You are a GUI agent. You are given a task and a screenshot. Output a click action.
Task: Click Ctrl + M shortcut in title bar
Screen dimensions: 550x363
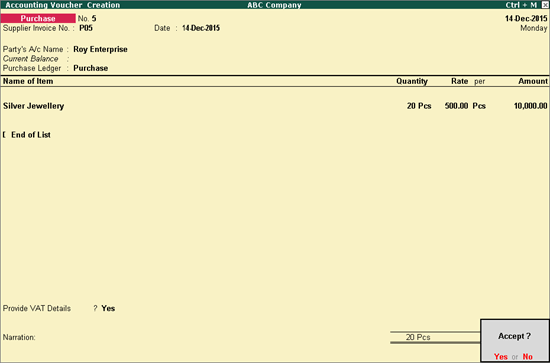[521, 5]
